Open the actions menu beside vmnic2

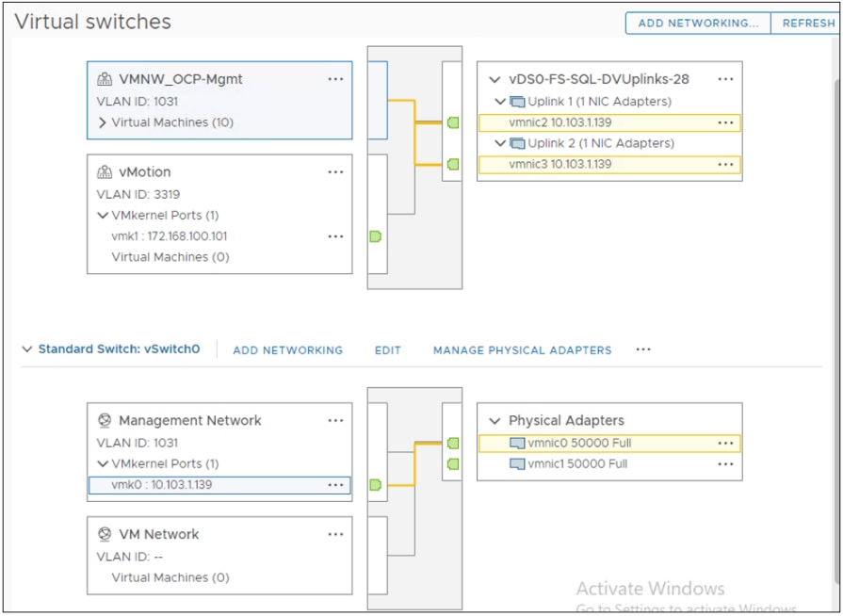tap(725, 122)
